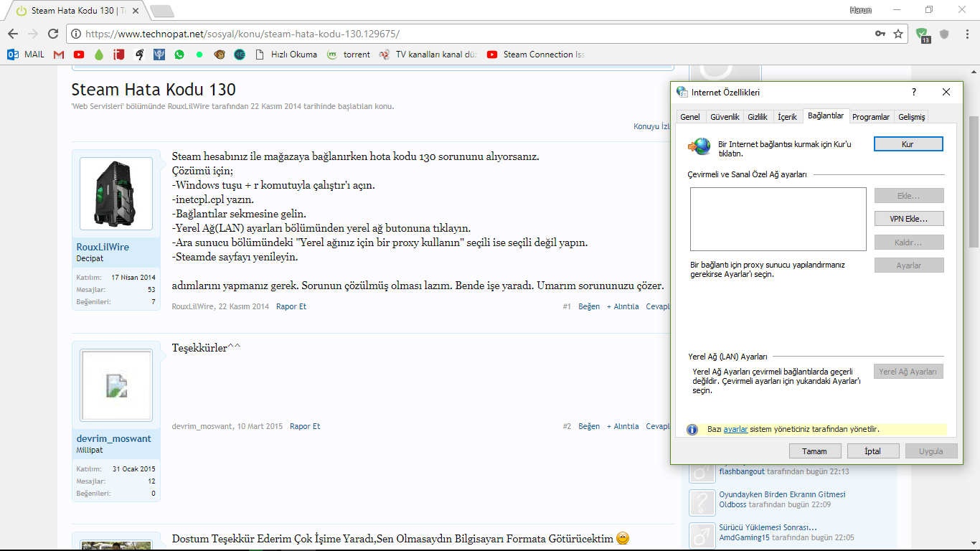Open a new browser tab

click(x=162, y=11)
